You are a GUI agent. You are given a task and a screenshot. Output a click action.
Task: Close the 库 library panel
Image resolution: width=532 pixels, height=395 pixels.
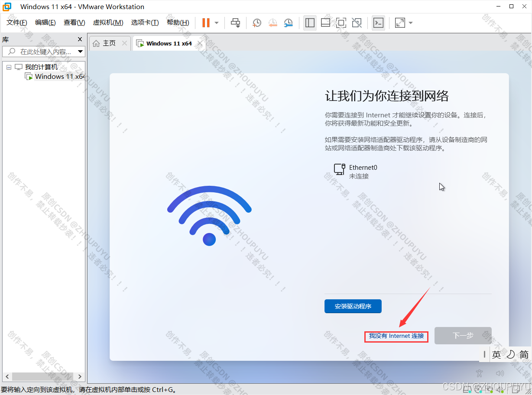pos(80,39)
